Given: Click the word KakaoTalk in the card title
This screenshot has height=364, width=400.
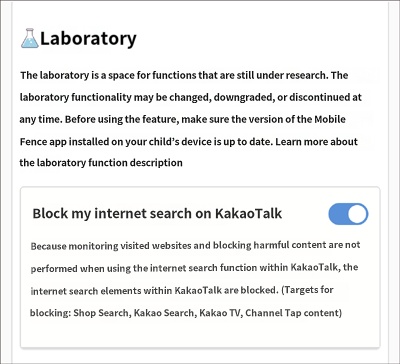Looking at the screenshot, I should click(249, 214).
